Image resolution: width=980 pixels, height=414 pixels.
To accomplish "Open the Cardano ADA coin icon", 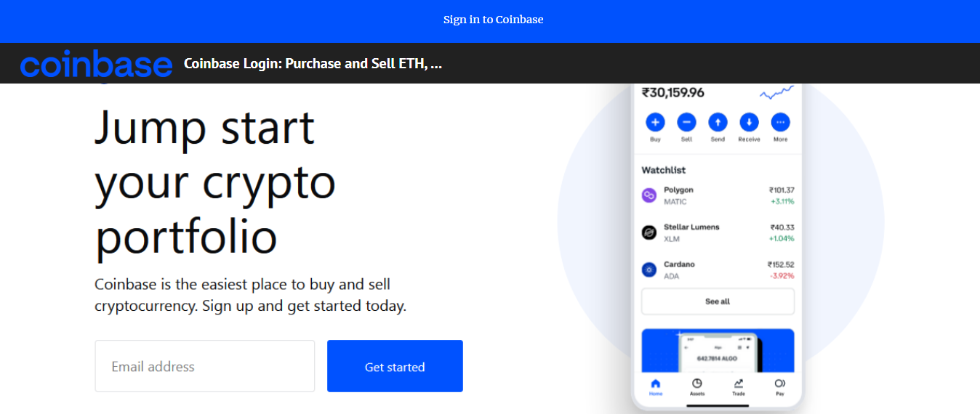I will click(649, 269).
